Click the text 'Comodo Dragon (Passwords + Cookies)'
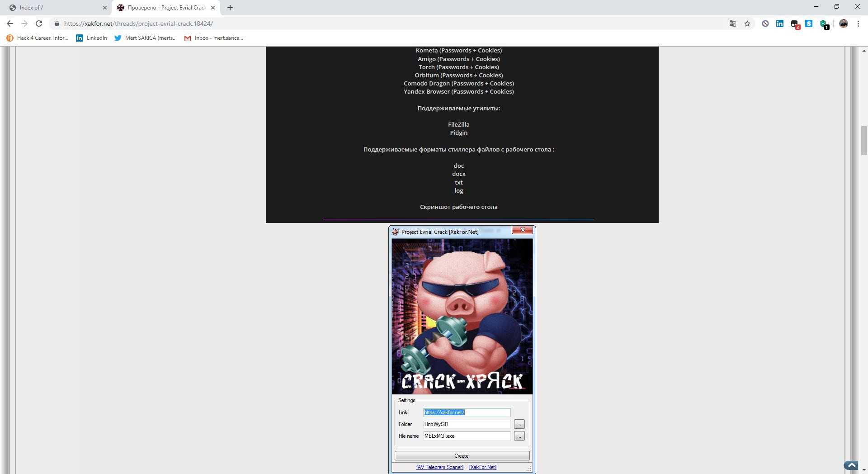Screen dimensions: 868x474 tap(458, 83)
